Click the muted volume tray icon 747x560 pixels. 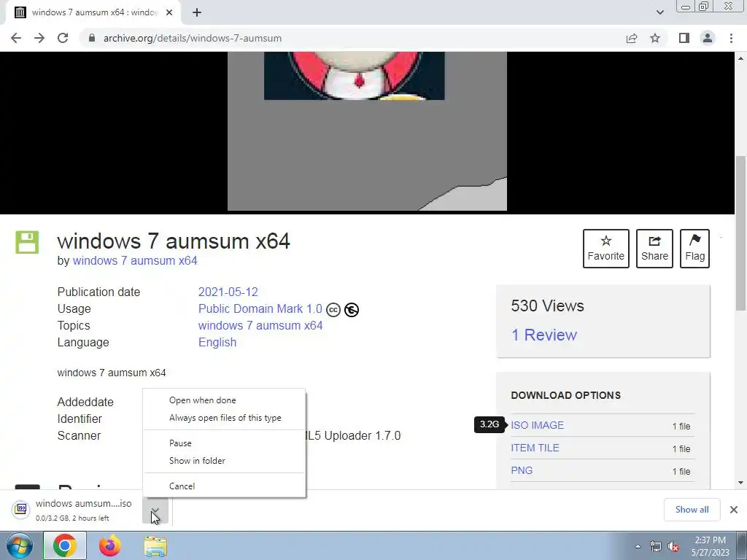[x=673, y=547]
